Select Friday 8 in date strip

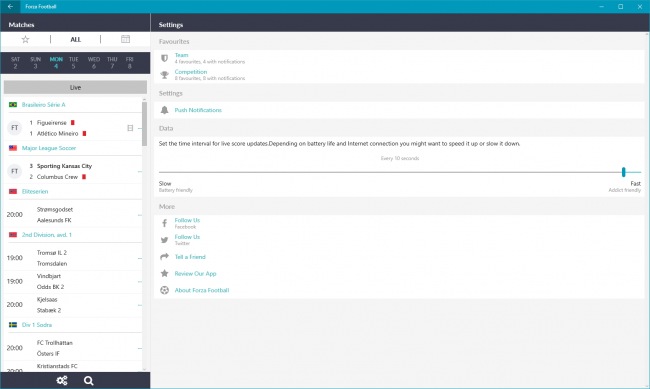[x=129, y=63]
